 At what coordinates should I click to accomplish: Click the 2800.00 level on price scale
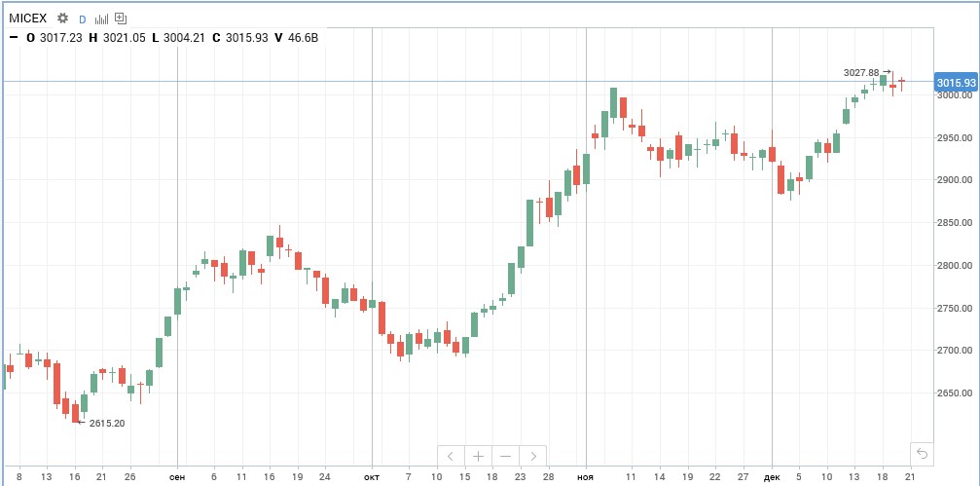pyautogui.click(x=955, y=266)
